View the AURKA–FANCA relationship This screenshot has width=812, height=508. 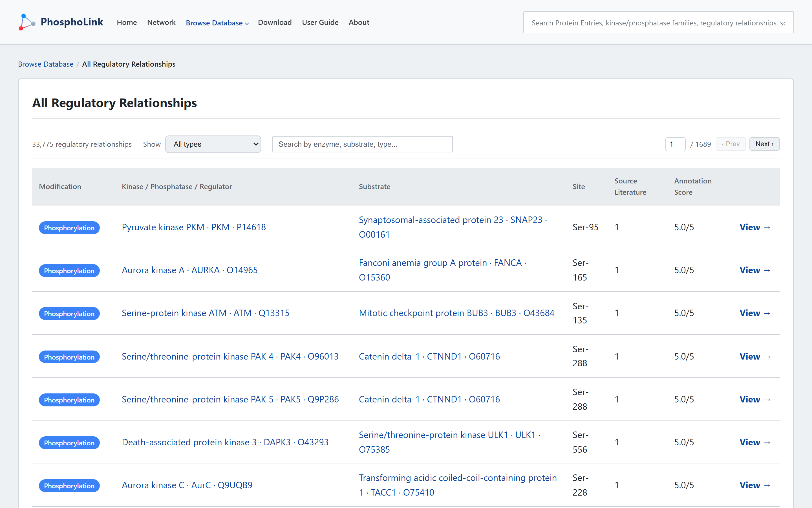point(754,270)
